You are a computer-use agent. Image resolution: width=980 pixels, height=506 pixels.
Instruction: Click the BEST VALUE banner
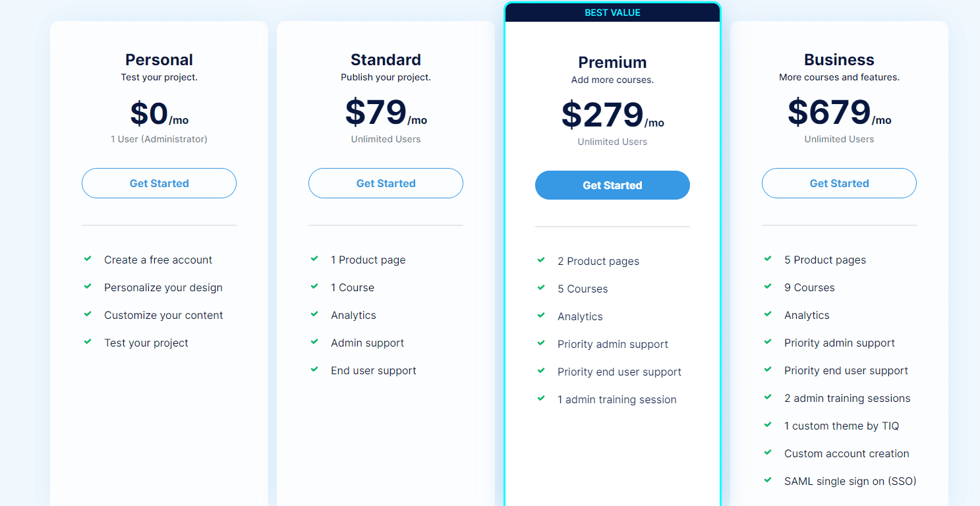(612, 12)
